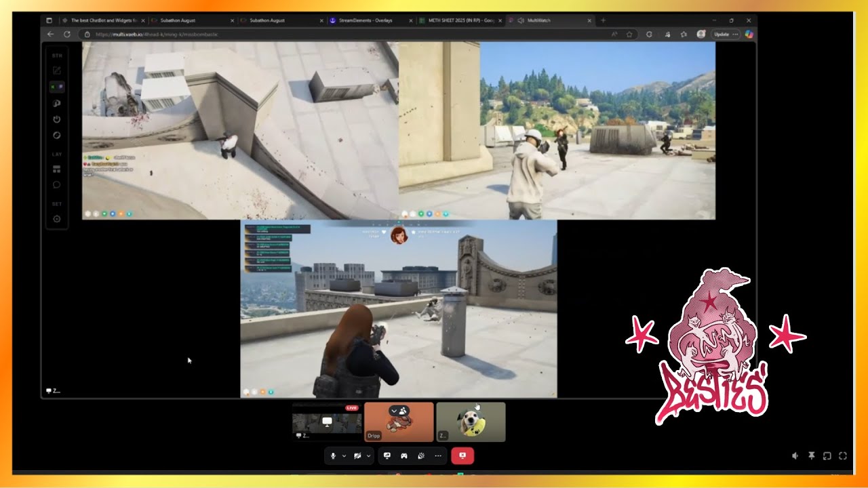Close the StreamElements - Overlays tab
This screenshot has height=488, width=868.
tap(411, 20)
